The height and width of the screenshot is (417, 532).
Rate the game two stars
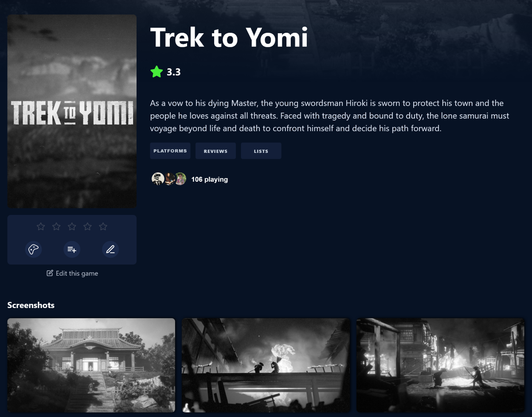click(56, 226)
